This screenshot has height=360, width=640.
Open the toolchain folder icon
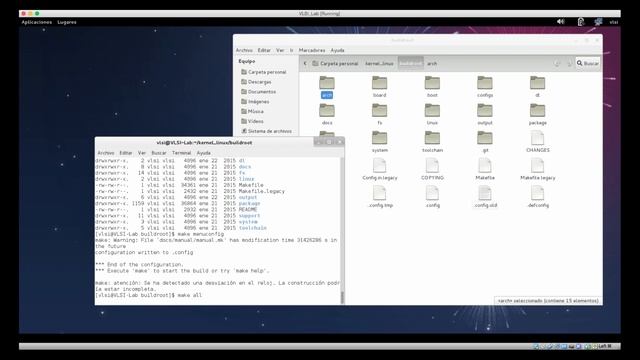click(x=432, y=138)
